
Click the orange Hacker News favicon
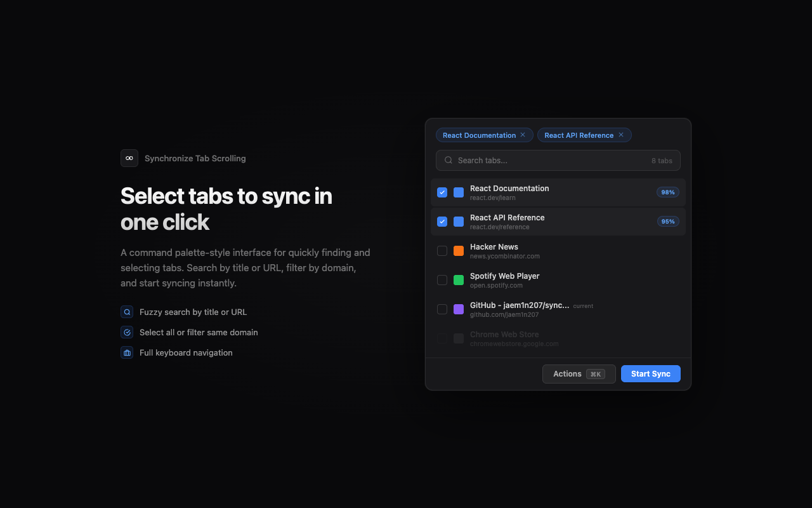(459, 251)
